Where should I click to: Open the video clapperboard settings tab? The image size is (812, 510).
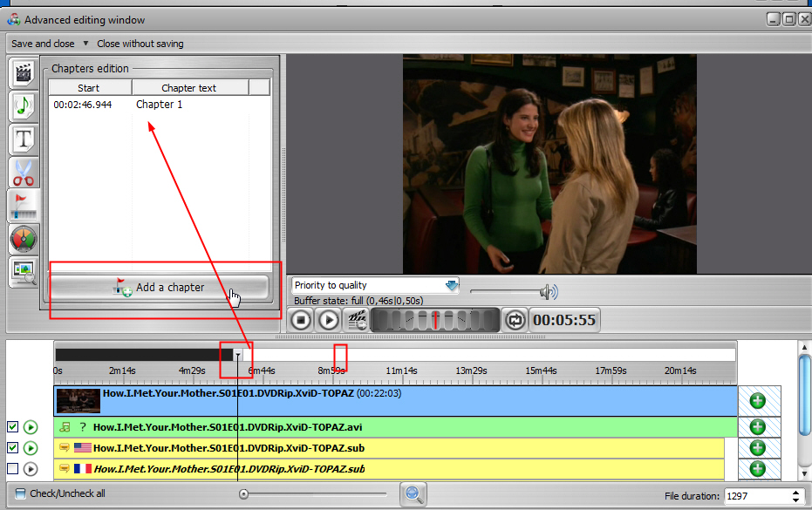[24, 73]
